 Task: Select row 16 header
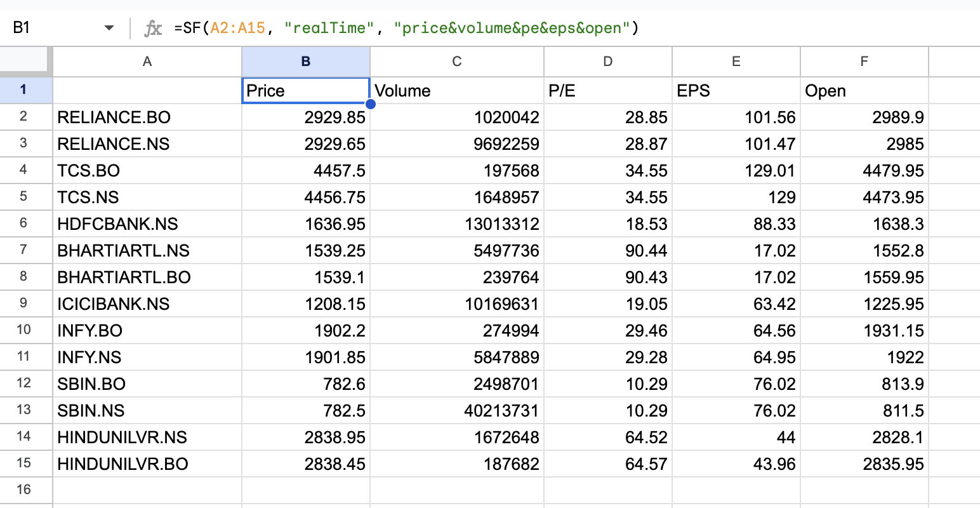pyautogui.click(x=25, y=490)
